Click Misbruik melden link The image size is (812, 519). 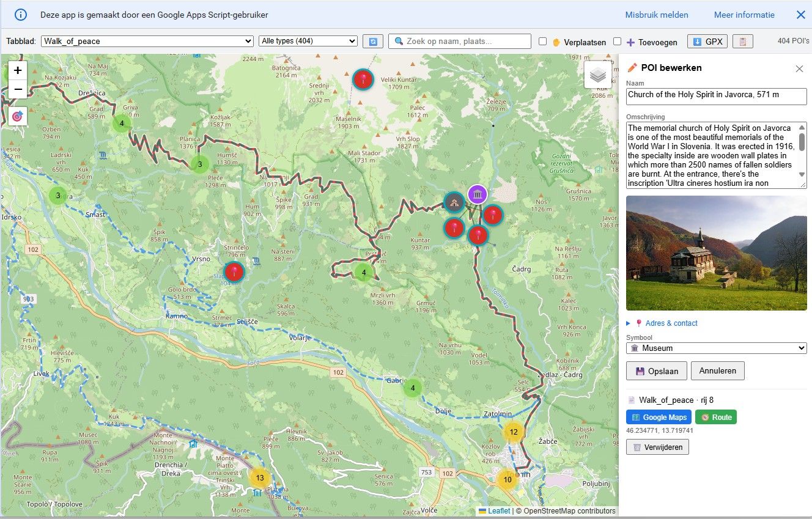657,15
